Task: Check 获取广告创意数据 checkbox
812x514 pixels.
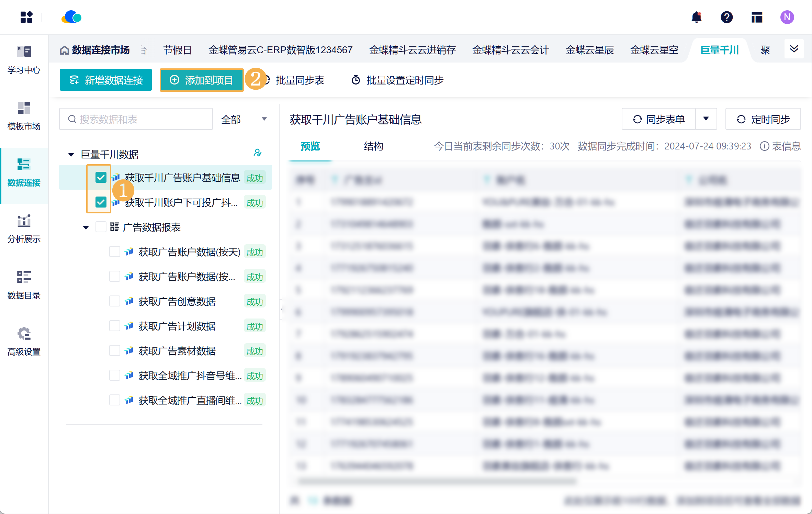Action: [x=114, y=301]
